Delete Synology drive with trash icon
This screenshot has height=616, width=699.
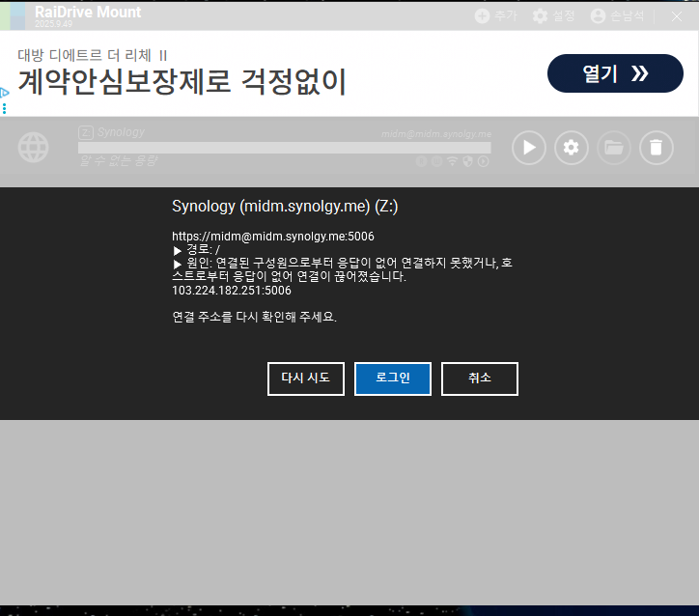656,148
